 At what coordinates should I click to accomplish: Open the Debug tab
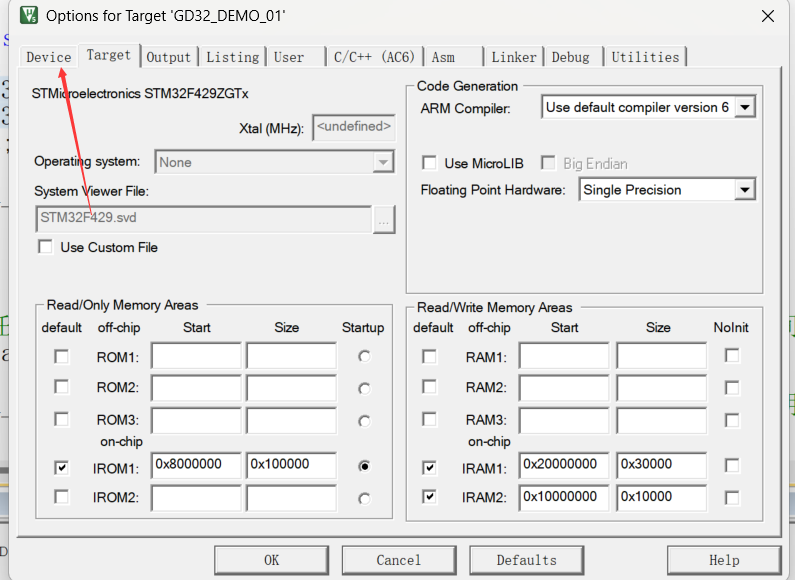pyautogui.click(x=573, y=57)
